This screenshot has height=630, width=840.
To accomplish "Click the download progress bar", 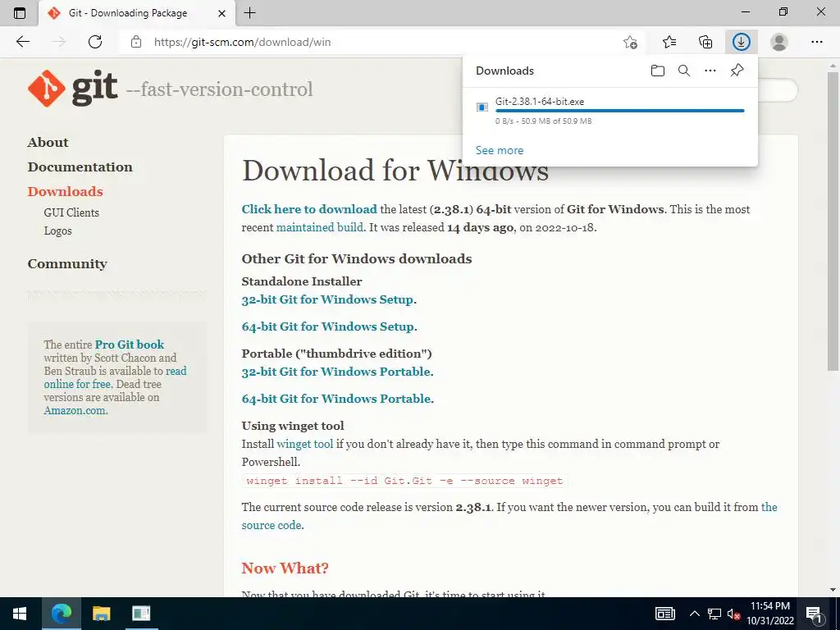I will pos(620,111).
